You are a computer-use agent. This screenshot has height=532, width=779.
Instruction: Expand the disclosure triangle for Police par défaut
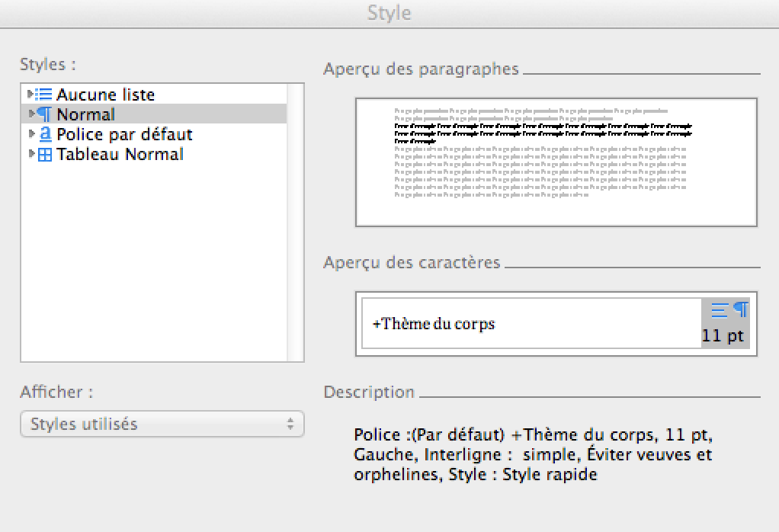point(33,134)
